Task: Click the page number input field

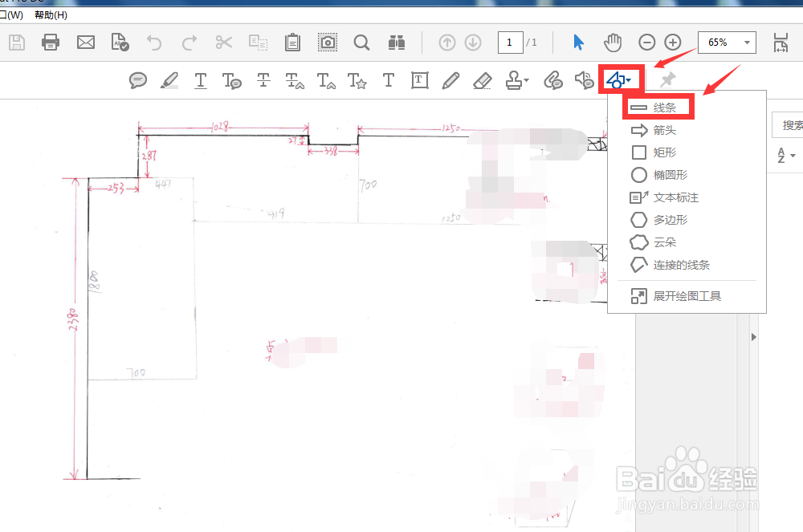Action: (x=510, y=43)
